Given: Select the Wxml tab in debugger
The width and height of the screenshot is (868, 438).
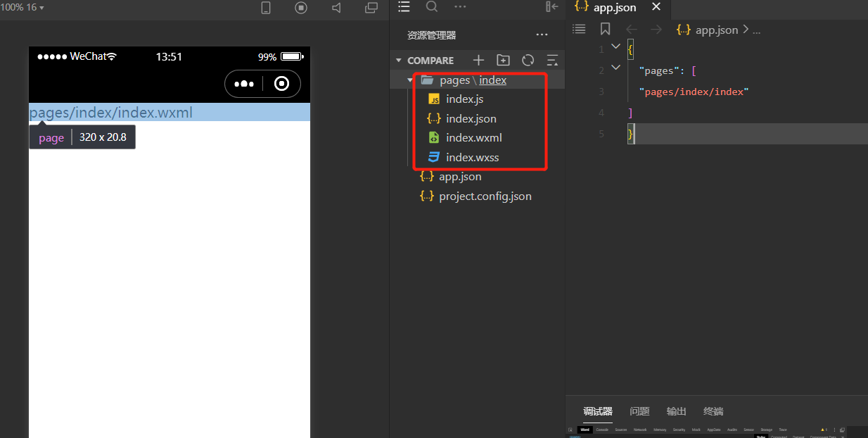Looking at the screenshot, I should tap(585, 430).
